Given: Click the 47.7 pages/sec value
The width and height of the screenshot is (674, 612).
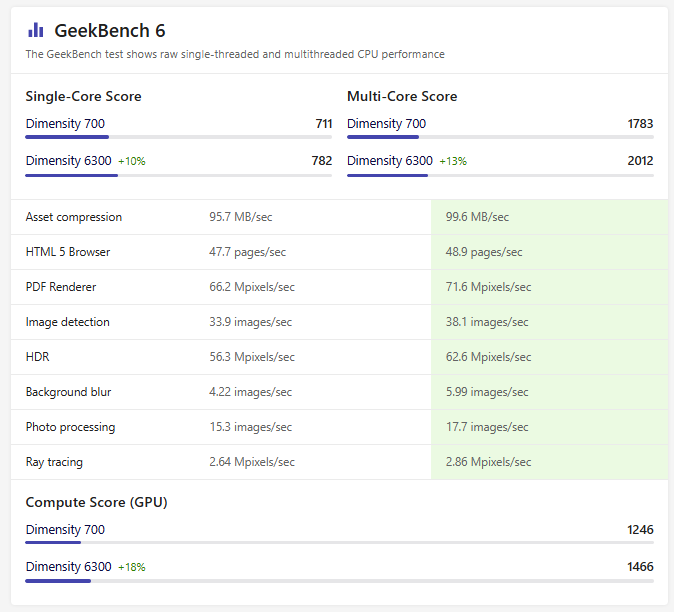Looking at the screenshot, I should click(248, 252).
